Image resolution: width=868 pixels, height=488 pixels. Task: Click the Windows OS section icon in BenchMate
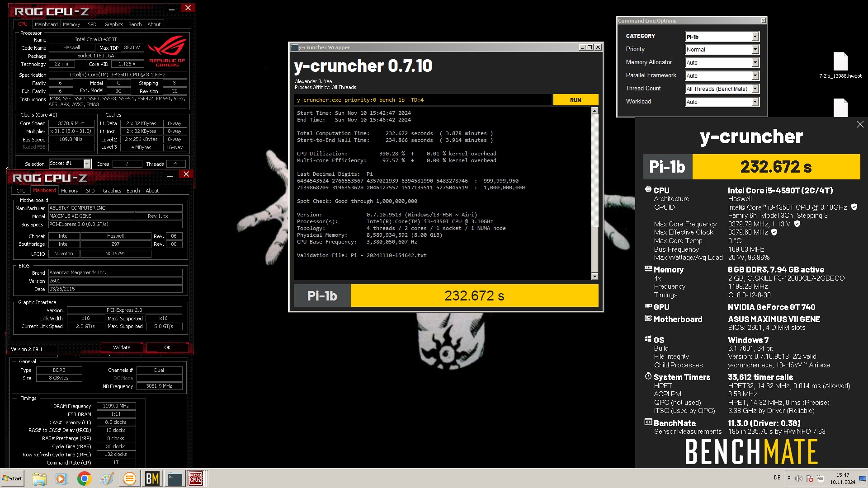[648, 339]
